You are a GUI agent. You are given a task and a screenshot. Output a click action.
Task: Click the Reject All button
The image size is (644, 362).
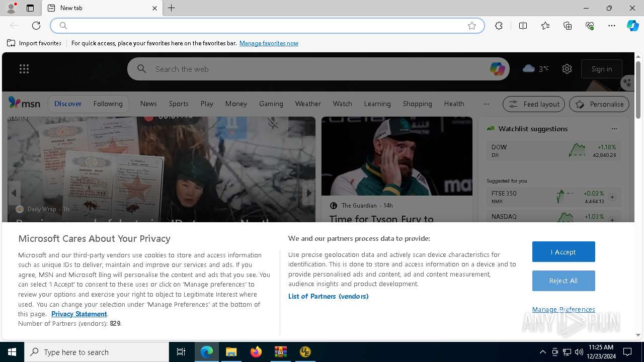[563, 281]
